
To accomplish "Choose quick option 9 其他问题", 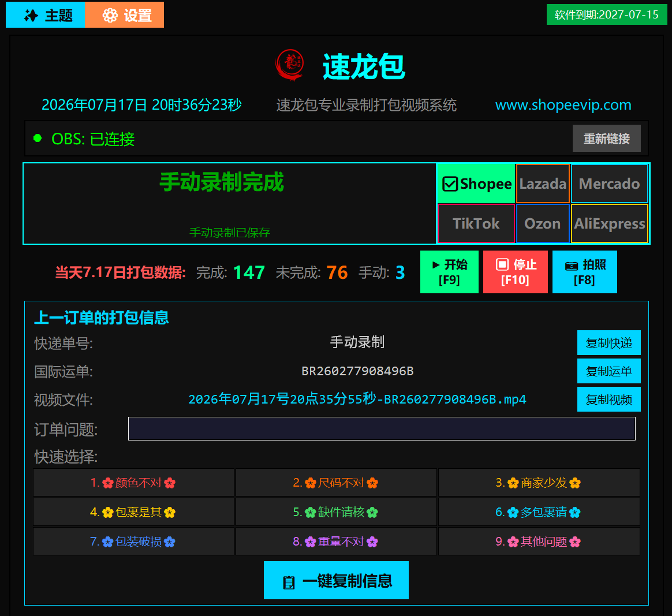I will click(539, 542).
